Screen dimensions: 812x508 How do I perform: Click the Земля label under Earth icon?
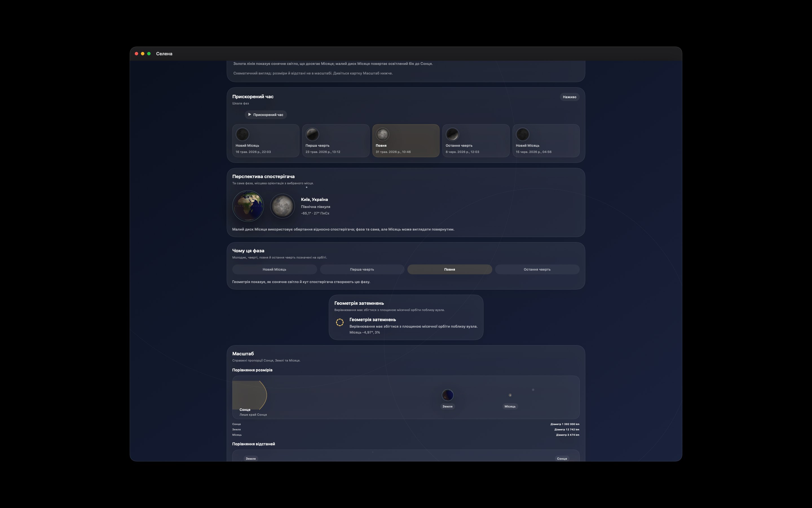[x=447, y=406]
